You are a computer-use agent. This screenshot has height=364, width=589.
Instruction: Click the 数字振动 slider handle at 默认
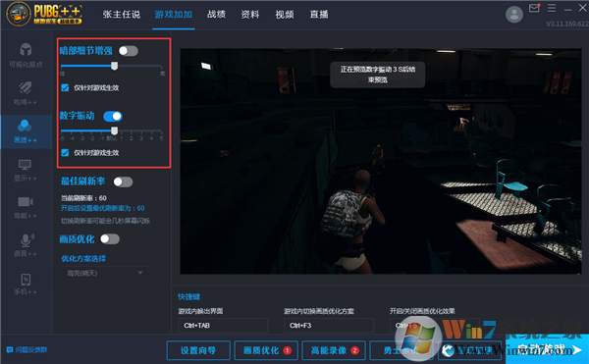click(x=114, y=130)
